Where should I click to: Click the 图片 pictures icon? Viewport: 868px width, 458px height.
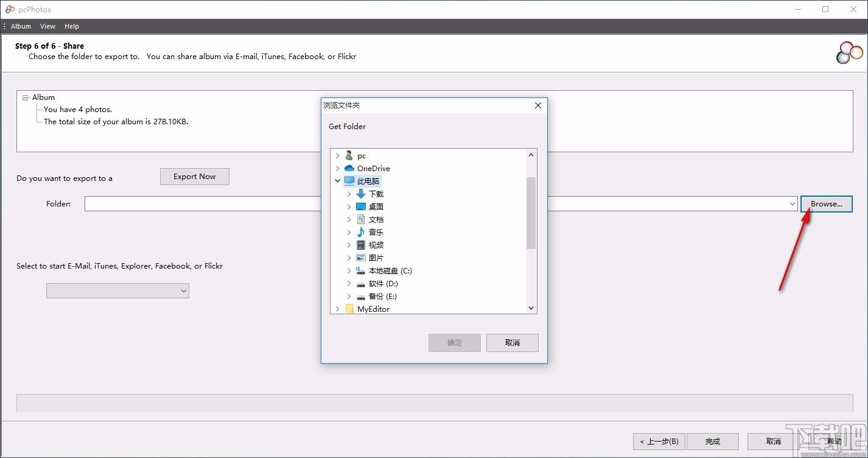361,258
